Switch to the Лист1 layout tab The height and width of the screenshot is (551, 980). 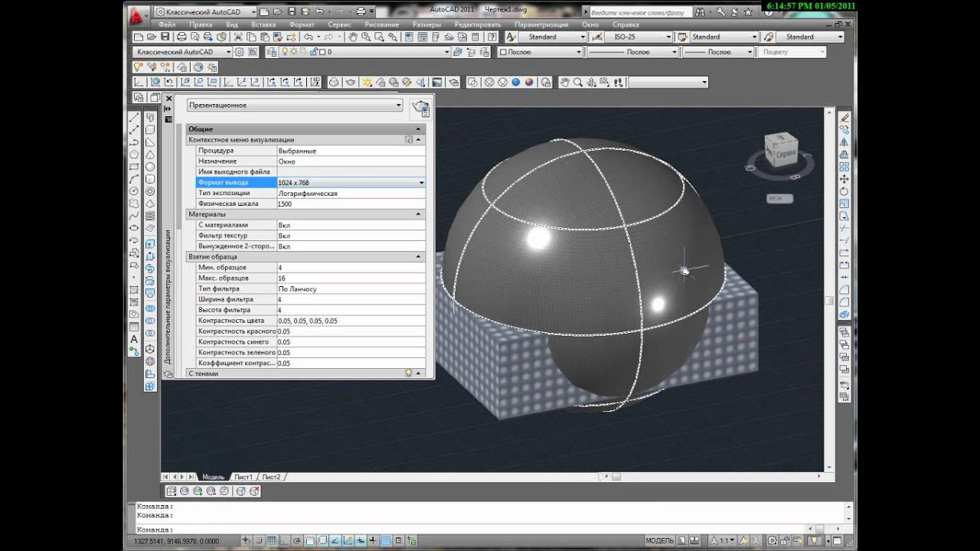point(243,477)
